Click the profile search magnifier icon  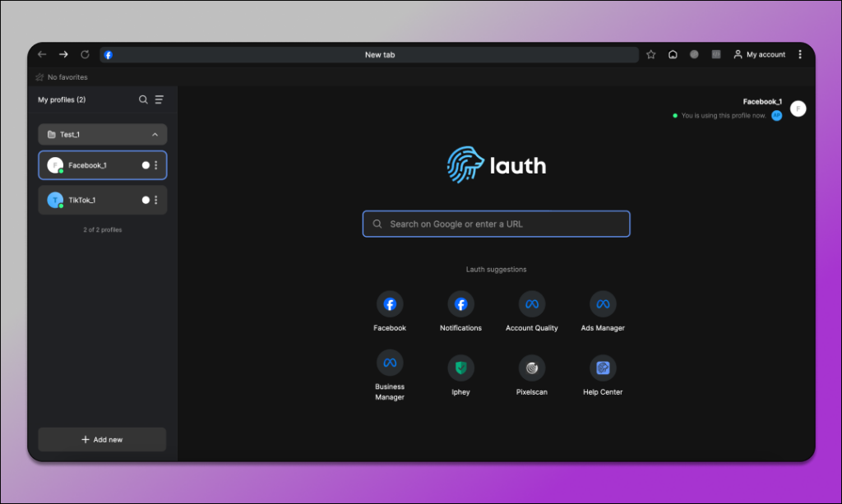(x=142, y=99)
